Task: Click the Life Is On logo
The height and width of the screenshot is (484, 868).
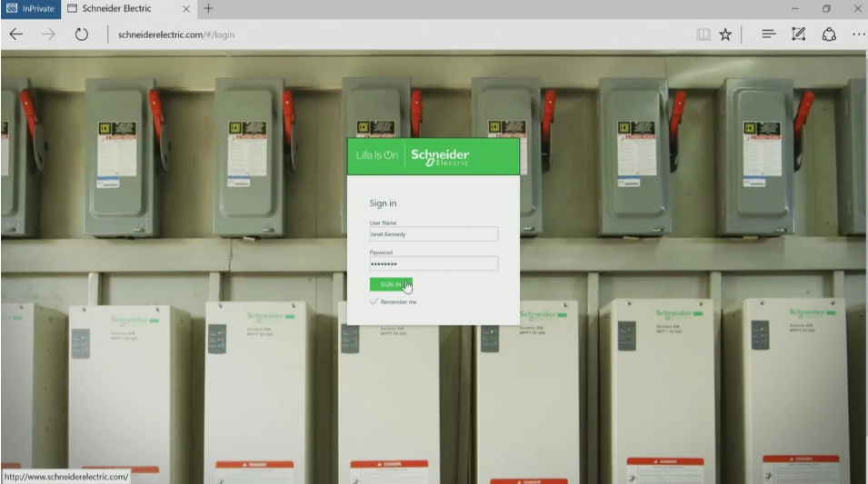Action: pos(377,155)
